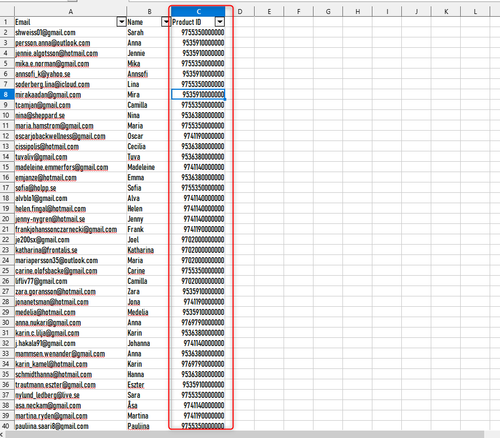Image resolution: width=500 pixels, height=438 pixels.
Task: Select the Product ID cell in Hanna's row
Action: click(198, 374)
